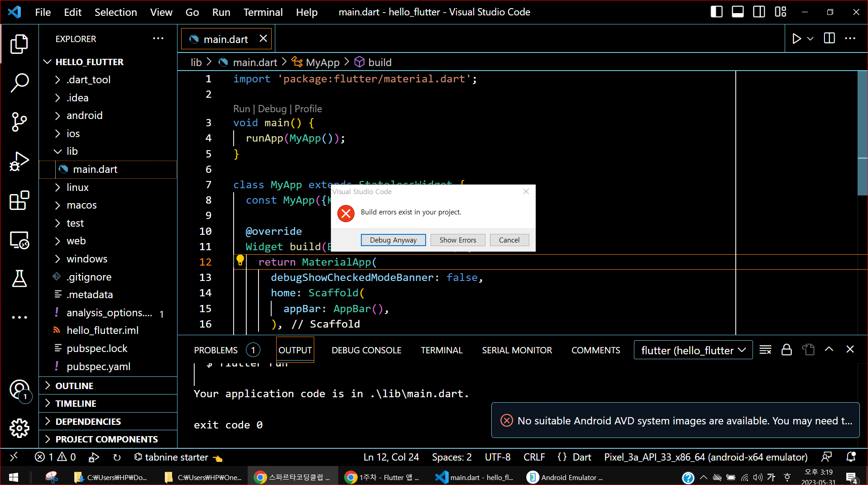The image size is (868, 485).
Task: Click the editor vertical scrollbar
Action: point(862,133)
